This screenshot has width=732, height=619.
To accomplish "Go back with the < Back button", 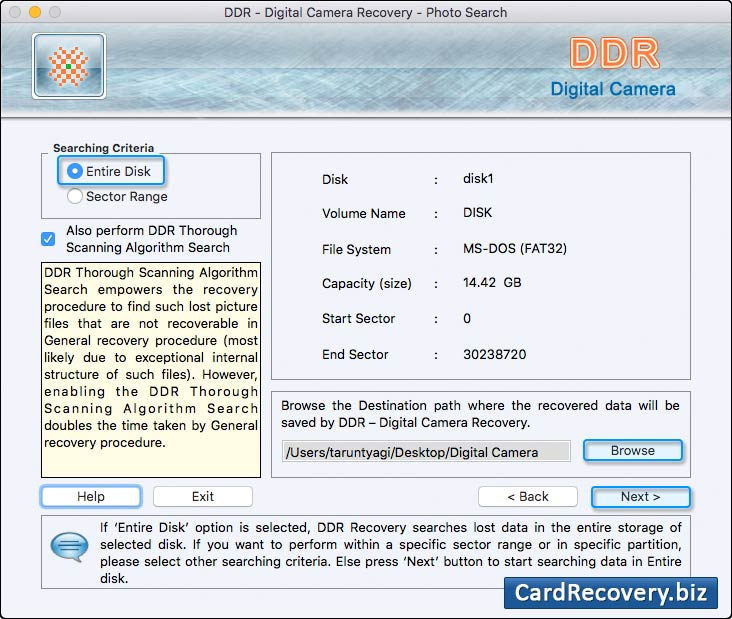I will (x=528, y=496).
